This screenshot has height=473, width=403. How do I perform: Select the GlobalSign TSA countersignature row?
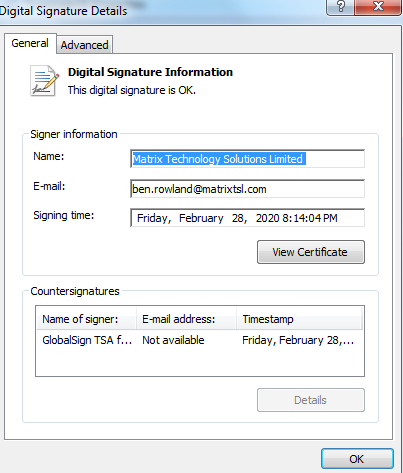tap(200, 340)
